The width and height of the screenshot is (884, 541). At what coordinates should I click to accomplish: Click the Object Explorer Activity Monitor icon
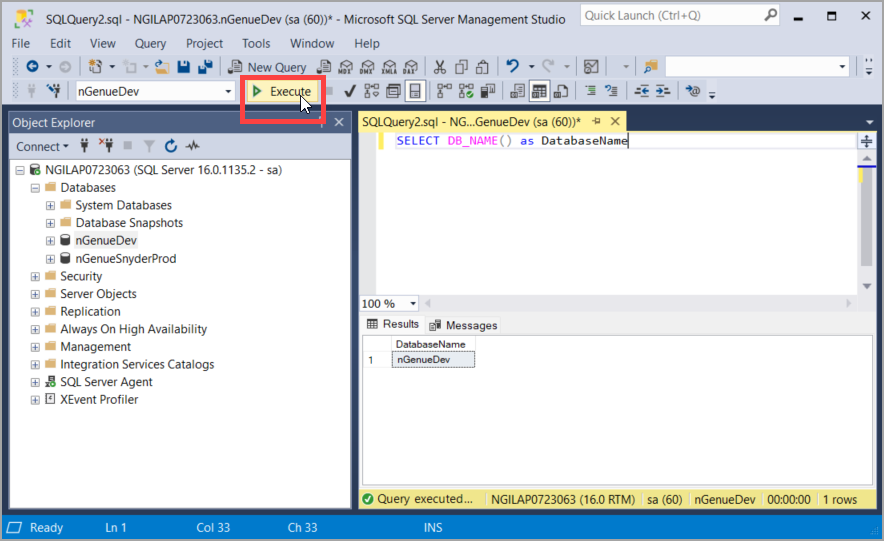(x=193, y=146)
